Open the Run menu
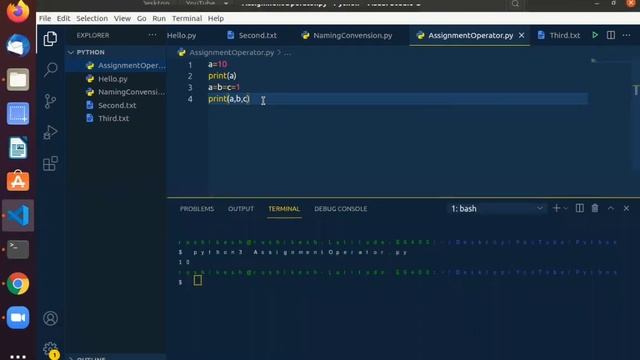 (159, 18)
